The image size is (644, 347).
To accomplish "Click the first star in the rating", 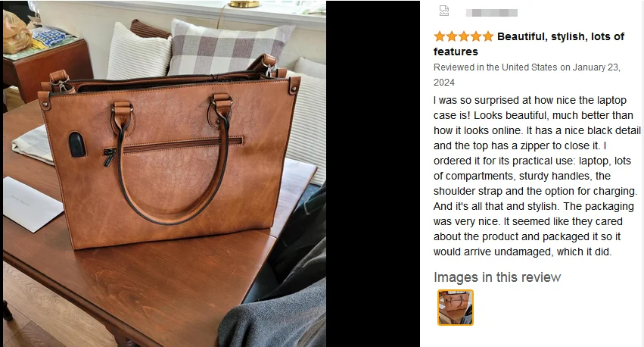I will pos(440,36).
